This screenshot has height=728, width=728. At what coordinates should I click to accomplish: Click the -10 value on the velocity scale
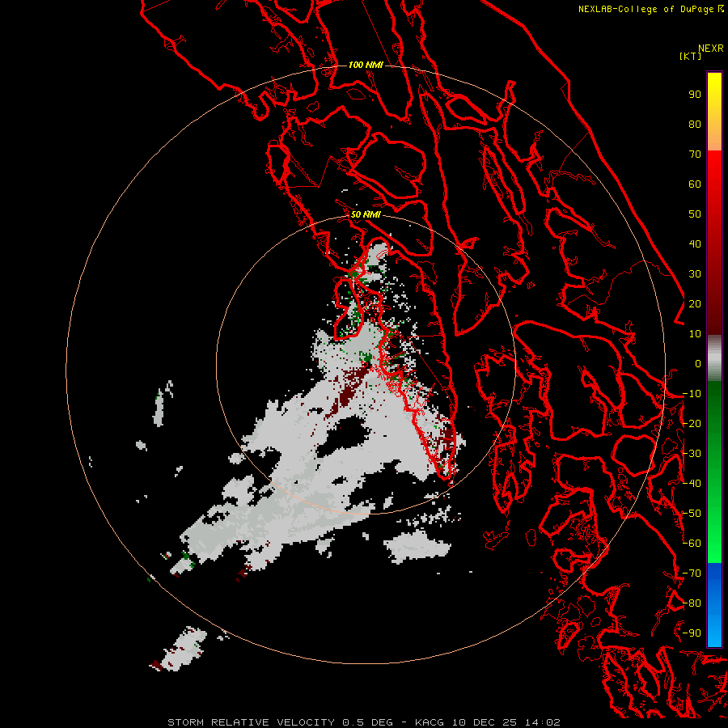coord(692,394)
